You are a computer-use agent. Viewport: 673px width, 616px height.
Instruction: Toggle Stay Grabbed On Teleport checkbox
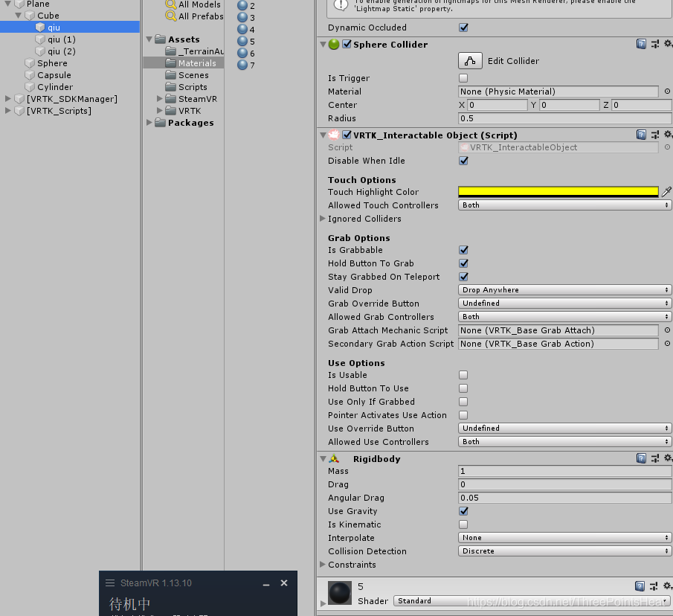tap(463, 277)
